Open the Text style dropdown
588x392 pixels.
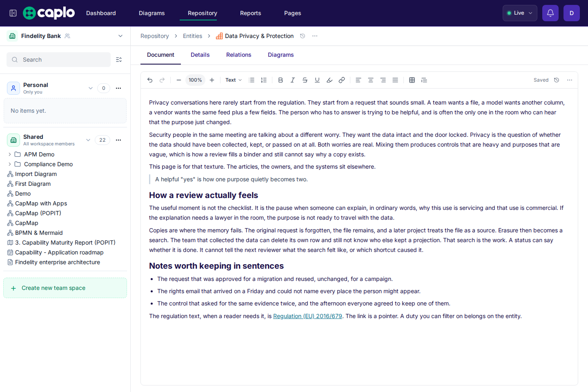coord(234,80)
